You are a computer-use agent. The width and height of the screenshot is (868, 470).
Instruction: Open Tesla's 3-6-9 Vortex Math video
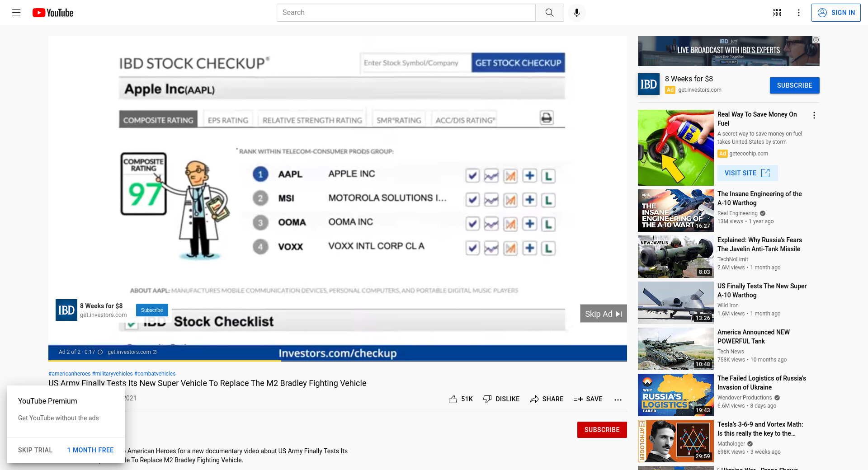pos(760,429)
